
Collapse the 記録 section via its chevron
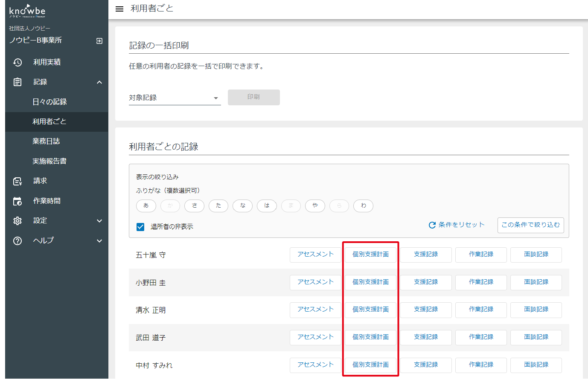(99, 82)
